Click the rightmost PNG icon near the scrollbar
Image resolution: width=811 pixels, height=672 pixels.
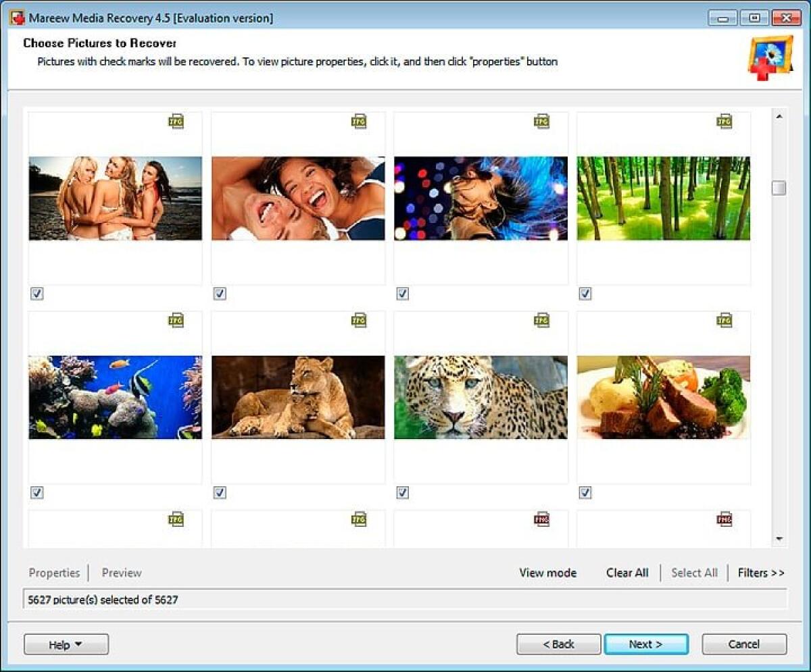click(x=724, y=519)
